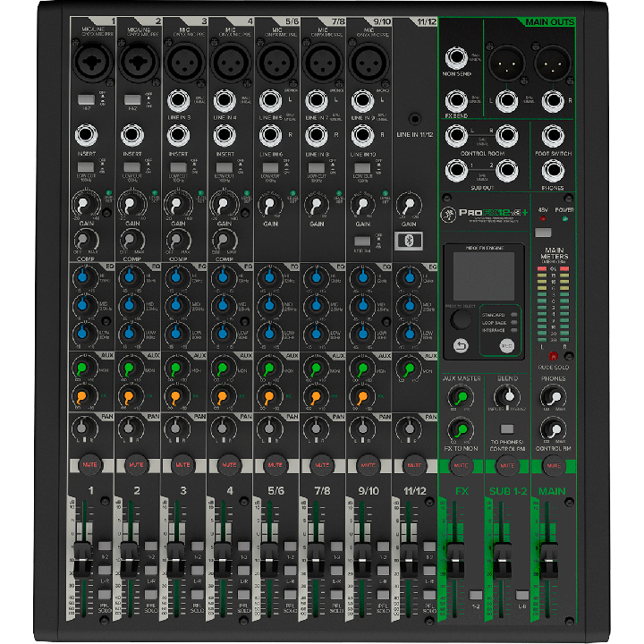Screen dimensions: 644x644
Task: Click the channel 1 Gain knob
Action: click(x=84, y=204)
